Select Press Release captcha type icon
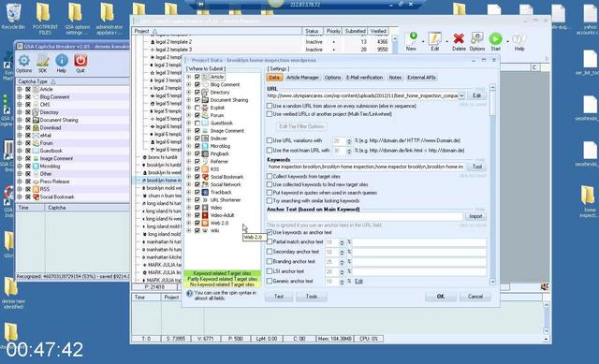 point(36,182)
